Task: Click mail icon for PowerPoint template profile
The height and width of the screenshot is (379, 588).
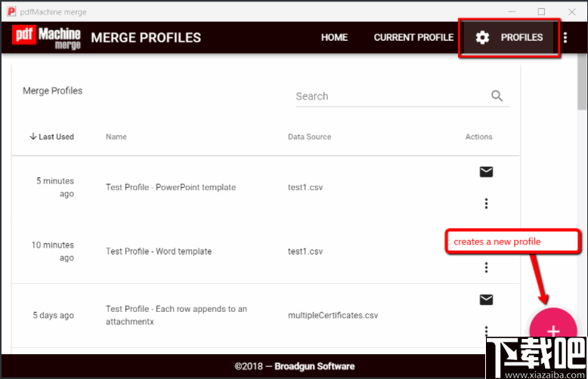Action: [x=486, y=172]
